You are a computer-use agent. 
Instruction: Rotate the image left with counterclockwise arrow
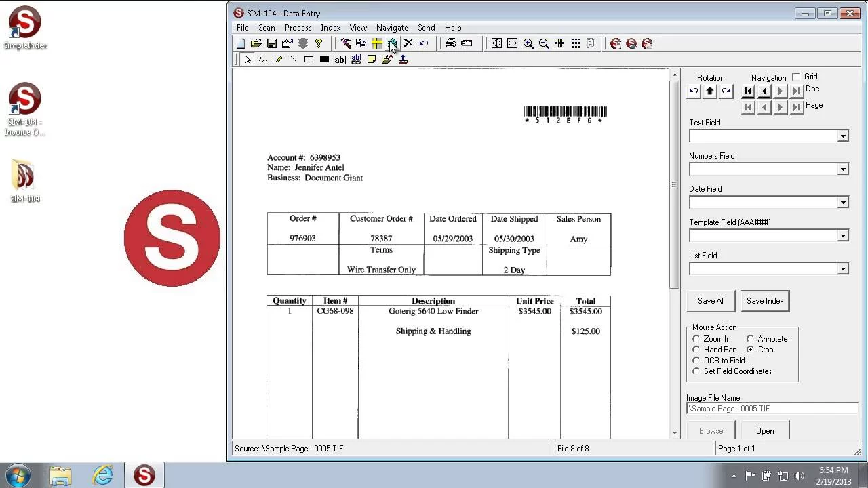point(693,91)
